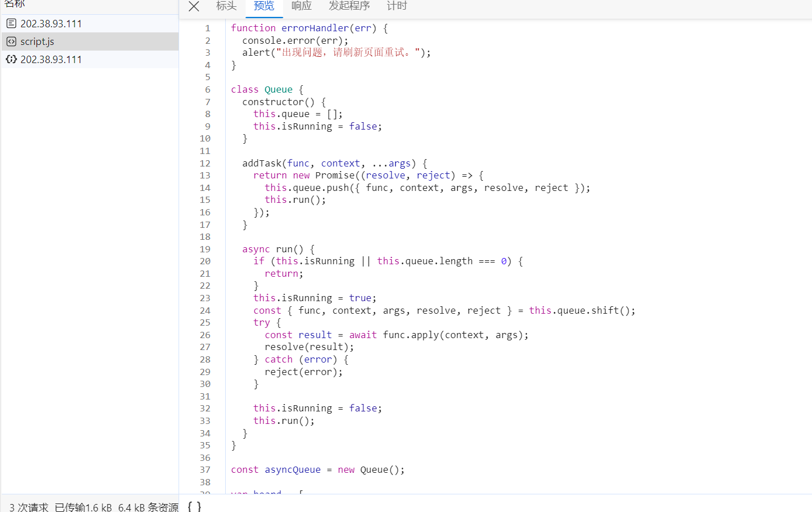The width and height of the screenshot is (812, 512).
Task: Toggle pretty print braces button
Action: [x=194, y=506]
